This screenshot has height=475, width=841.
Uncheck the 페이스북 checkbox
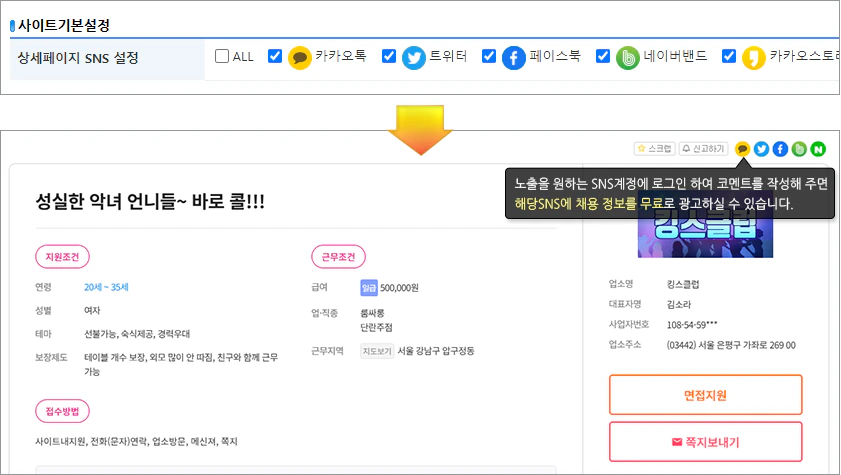(x=489, y=56)
